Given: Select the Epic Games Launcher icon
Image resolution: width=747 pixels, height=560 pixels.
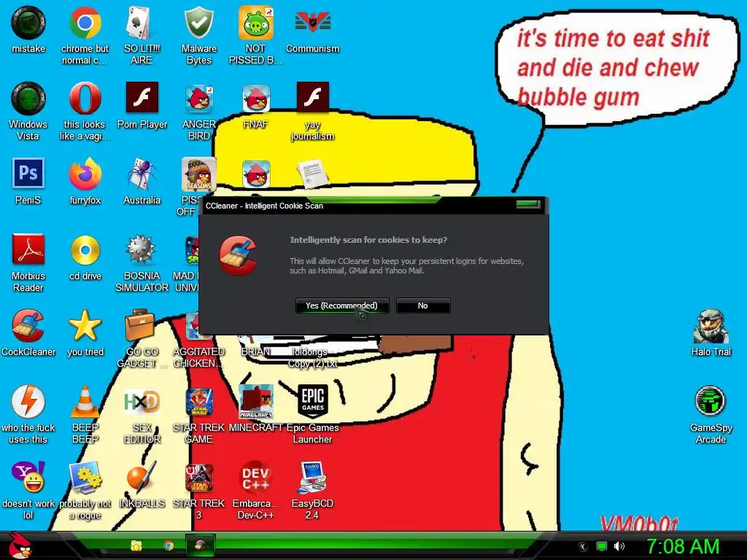Looking at the screenshot, I should [x=312, y=414].
